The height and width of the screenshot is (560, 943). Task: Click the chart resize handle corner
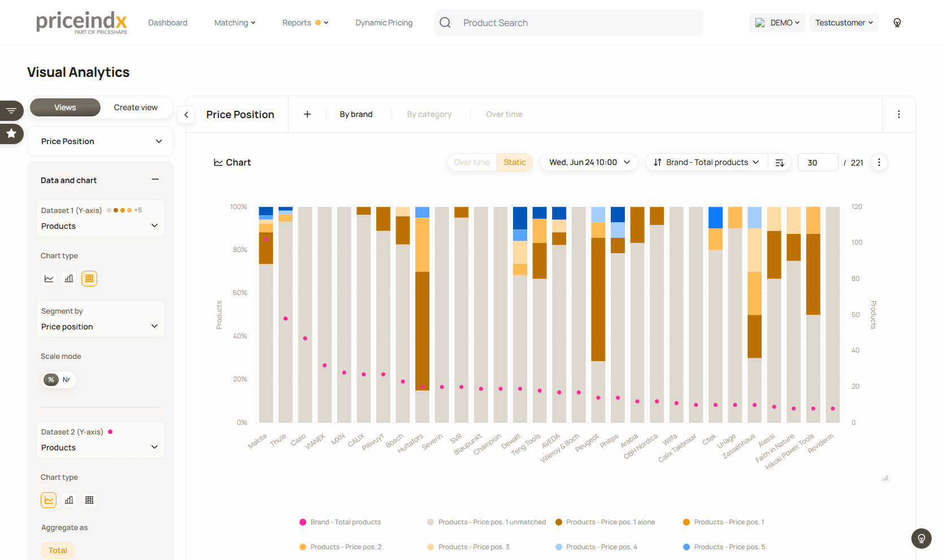point(885,478)
